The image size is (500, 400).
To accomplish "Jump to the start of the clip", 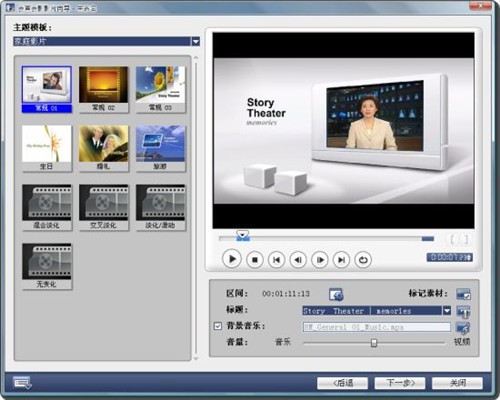I will [x=276, y=259].
